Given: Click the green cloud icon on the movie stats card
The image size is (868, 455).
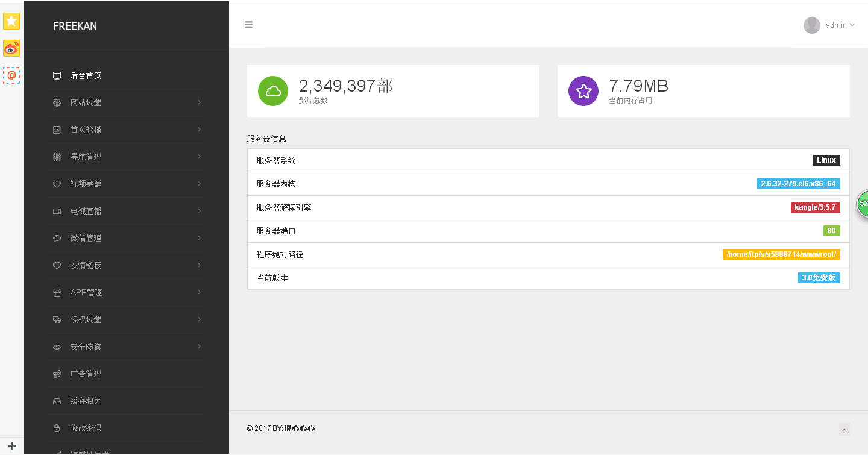Looking at the screenshot, I should 272,90.
